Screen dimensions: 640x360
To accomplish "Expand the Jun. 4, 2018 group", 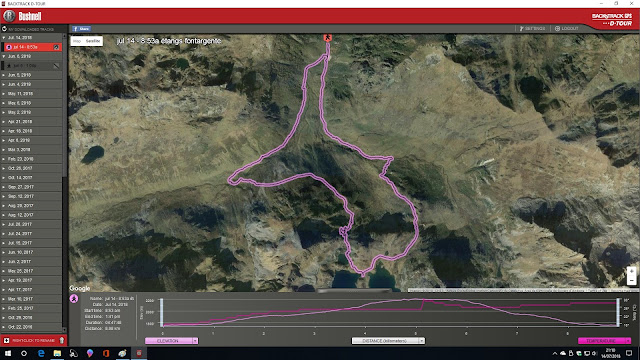I will click(4, 84).
